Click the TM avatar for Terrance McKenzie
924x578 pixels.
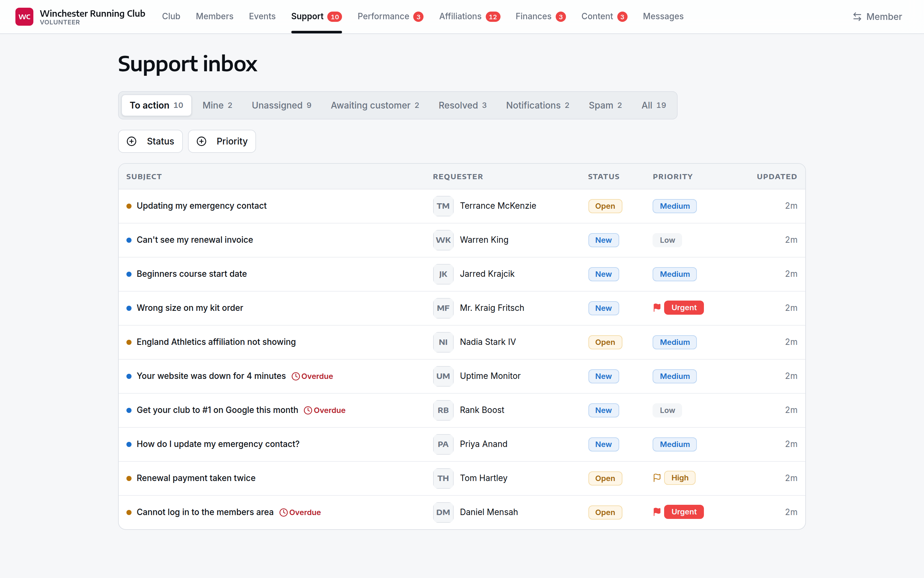coord(443,206)
